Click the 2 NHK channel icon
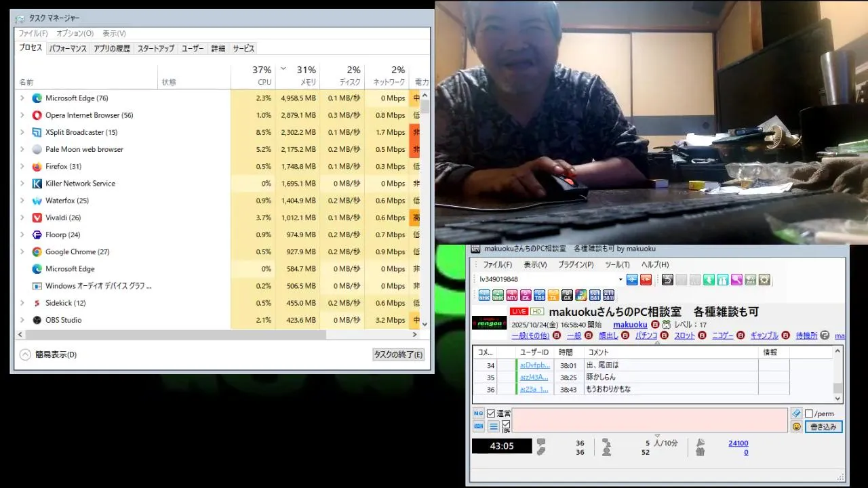 pyautogui.click(x=498, y=295)
